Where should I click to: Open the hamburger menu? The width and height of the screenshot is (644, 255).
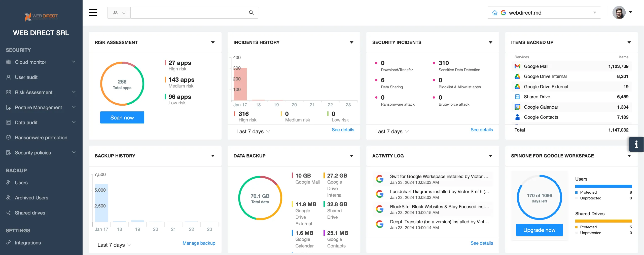[93, 13]
